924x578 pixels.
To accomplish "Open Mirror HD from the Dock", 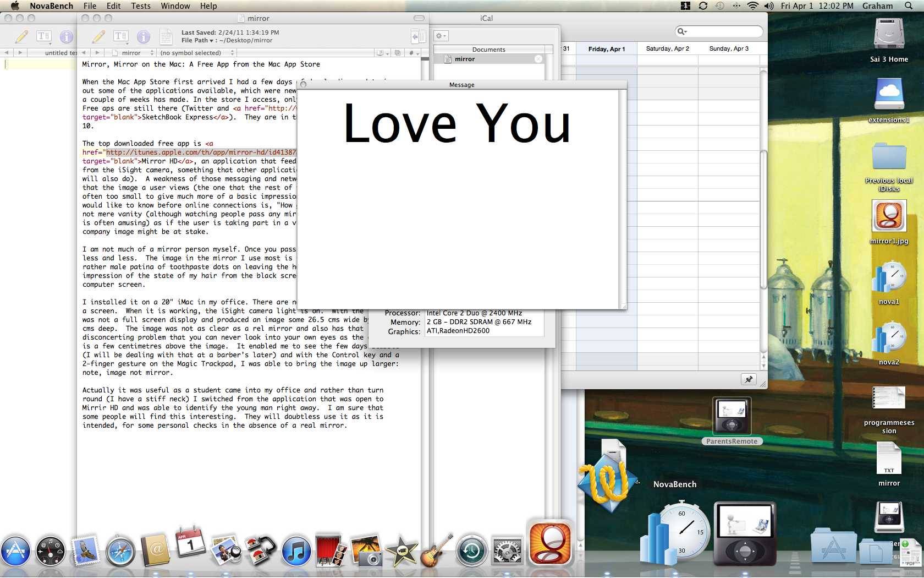I will point(549,543).
